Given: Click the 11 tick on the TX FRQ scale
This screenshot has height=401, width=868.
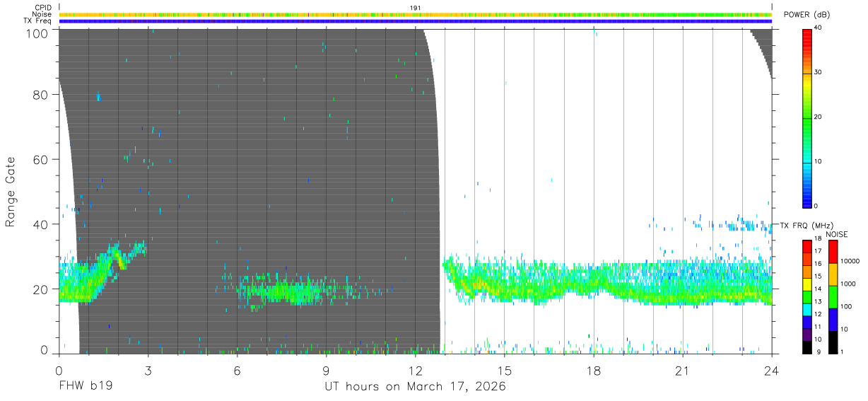Looking at the screenshot, I should click(818, 328).
